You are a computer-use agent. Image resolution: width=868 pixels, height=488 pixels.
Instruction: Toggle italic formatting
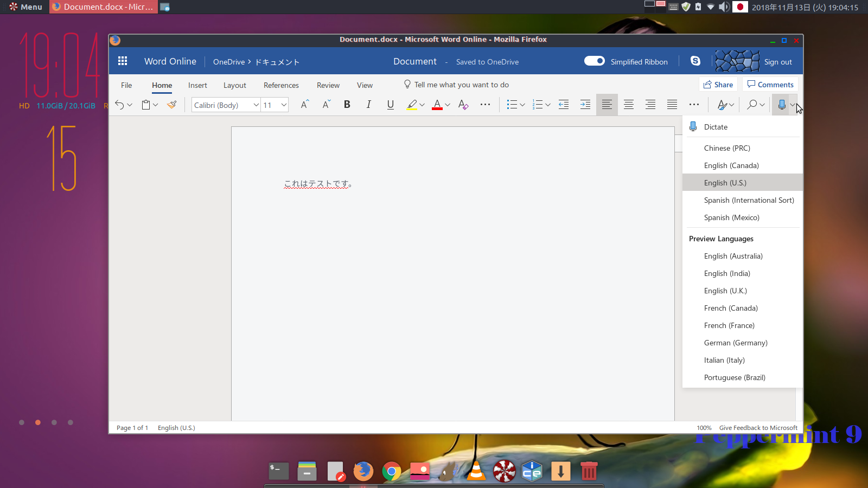point(369,105)
